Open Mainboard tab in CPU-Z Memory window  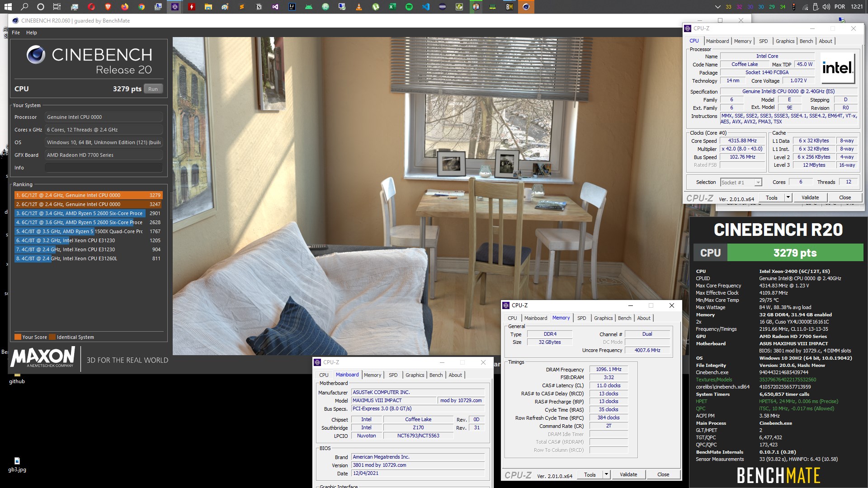(536, 318)
